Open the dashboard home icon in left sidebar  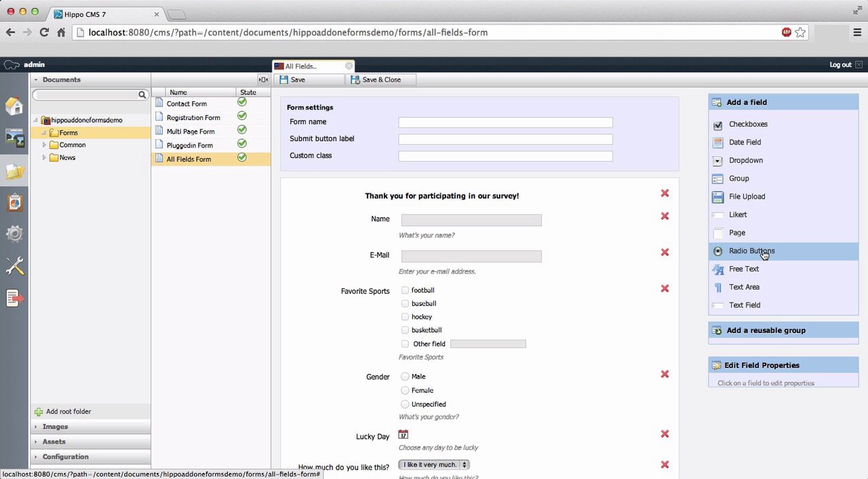[x=14, y=106]
